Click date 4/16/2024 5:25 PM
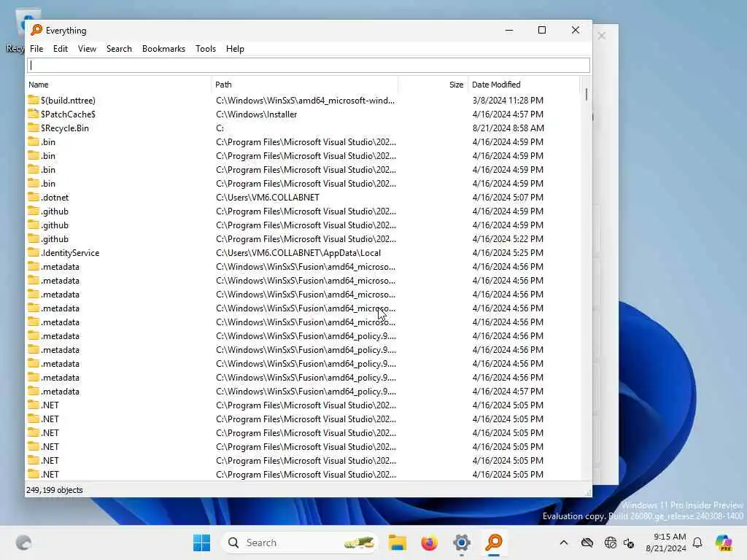 508,253
